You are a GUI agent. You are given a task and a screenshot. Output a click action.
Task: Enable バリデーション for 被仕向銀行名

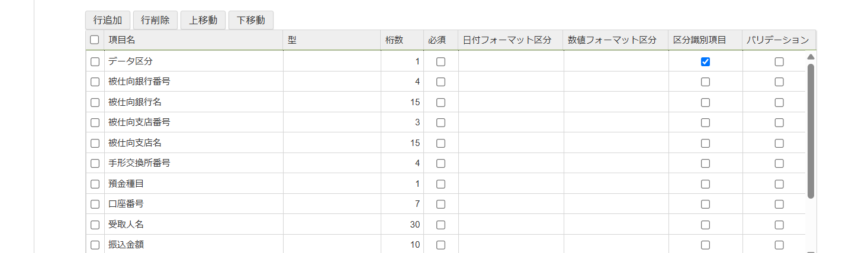(779, 102)
